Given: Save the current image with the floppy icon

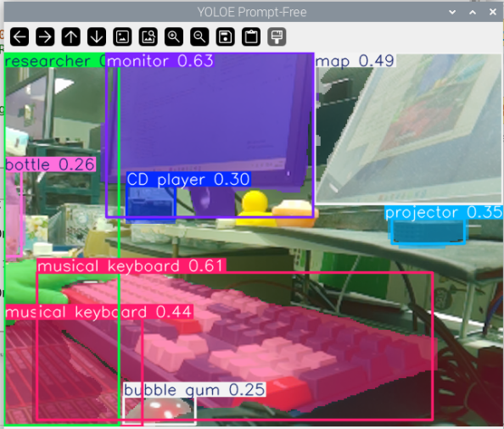Looking at the screenshot, I should pyautogui.click(x=225, y=36).
